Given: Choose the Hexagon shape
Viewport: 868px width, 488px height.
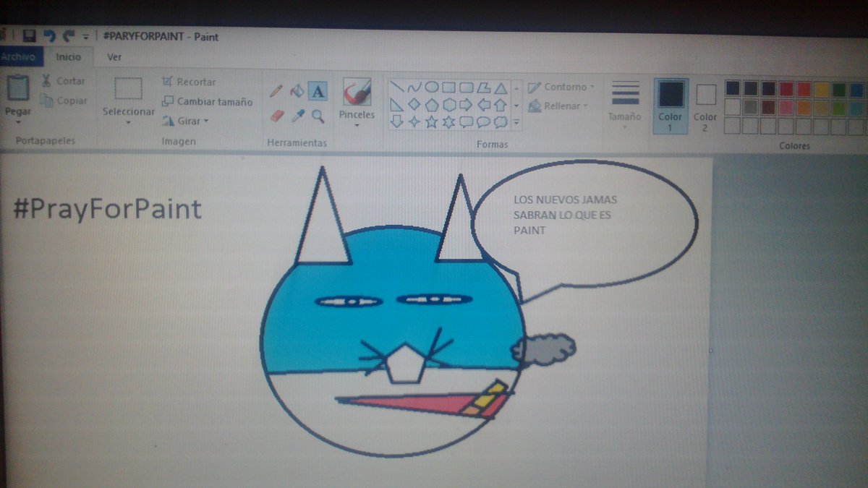Looking at the screenshot, I should pyautogui.click(x=449, y=105).
